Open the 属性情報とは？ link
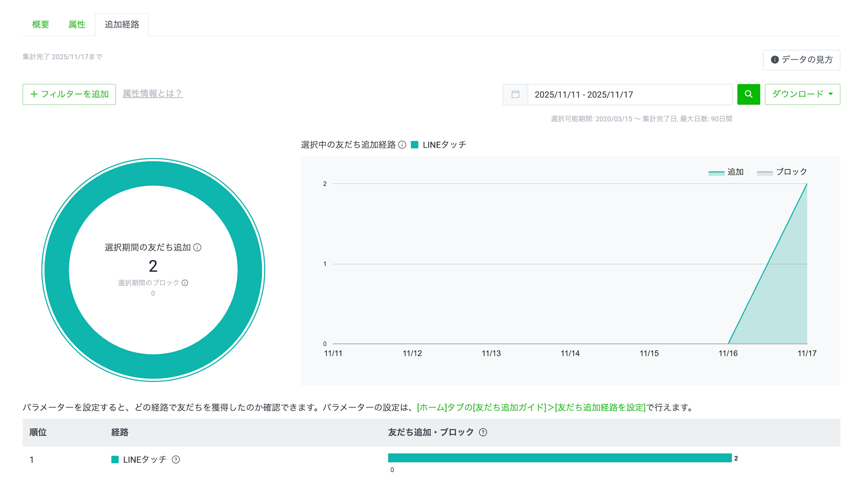 153,94
